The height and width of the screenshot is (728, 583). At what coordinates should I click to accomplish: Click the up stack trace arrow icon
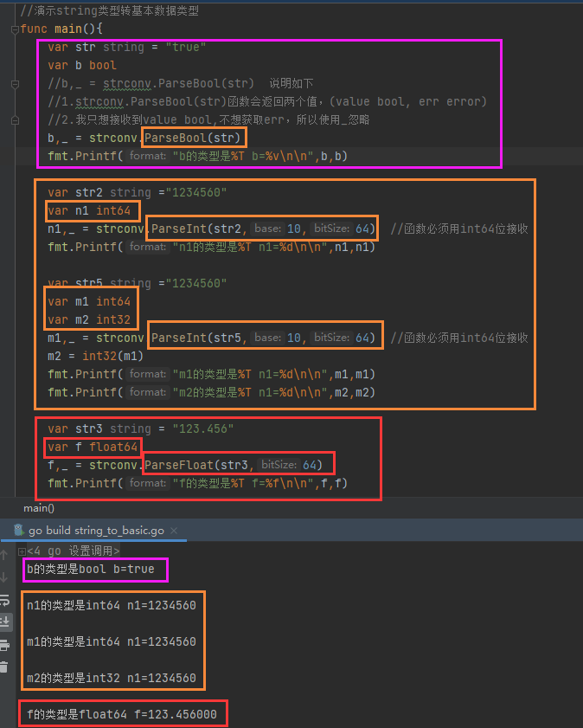(6, 554)
